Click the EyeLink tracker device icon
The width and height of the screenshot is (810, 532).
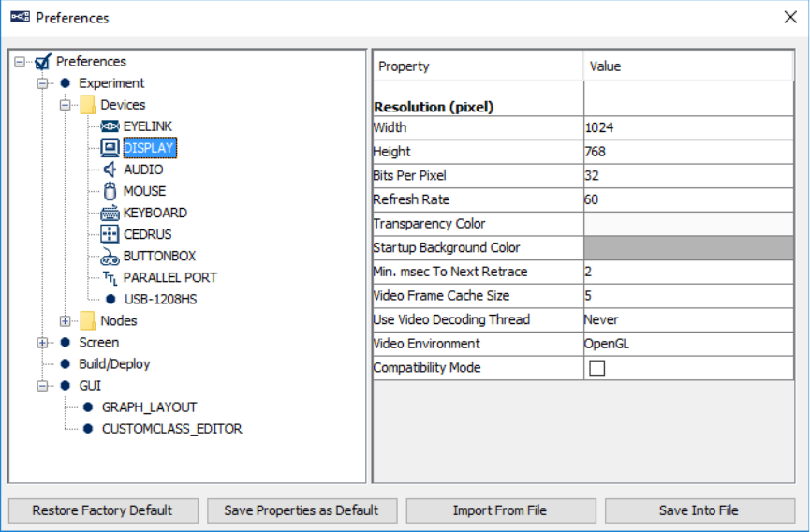click(110, 126)
